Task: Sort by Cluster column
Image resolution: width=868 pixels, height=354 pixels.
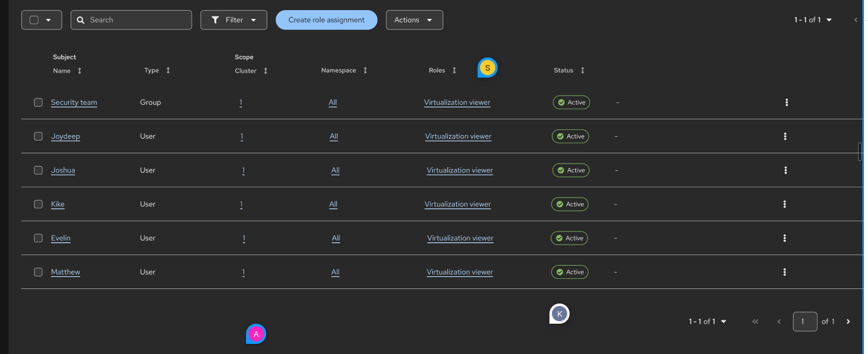Action: tap(266, 71)
